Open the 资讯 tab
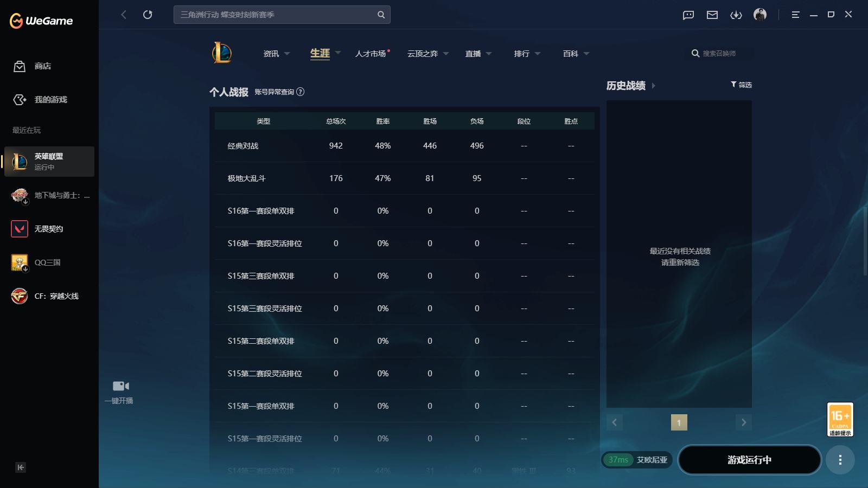868x488 pixels. 271,54
